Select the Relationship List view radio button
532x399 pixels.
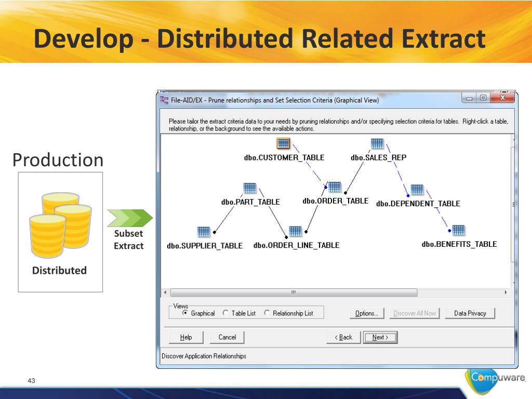[267, 313]
